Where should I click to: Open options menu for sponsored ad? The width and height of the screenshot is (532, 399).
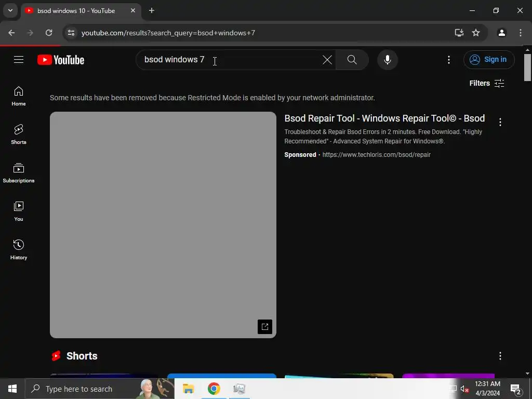click(500, 122)
